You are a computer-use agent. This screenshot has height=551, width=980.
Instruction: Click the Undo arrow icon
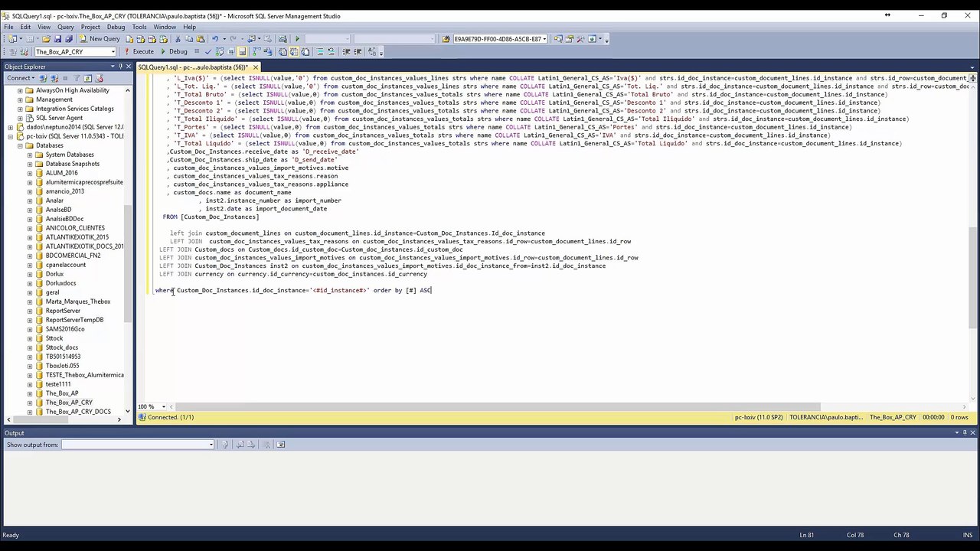[215, 38]
